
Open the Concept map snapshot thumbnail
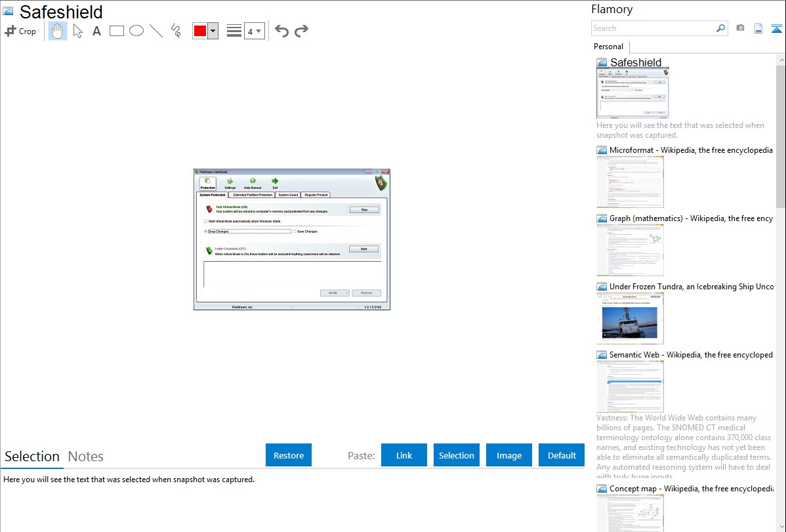[x=630, y=513]
